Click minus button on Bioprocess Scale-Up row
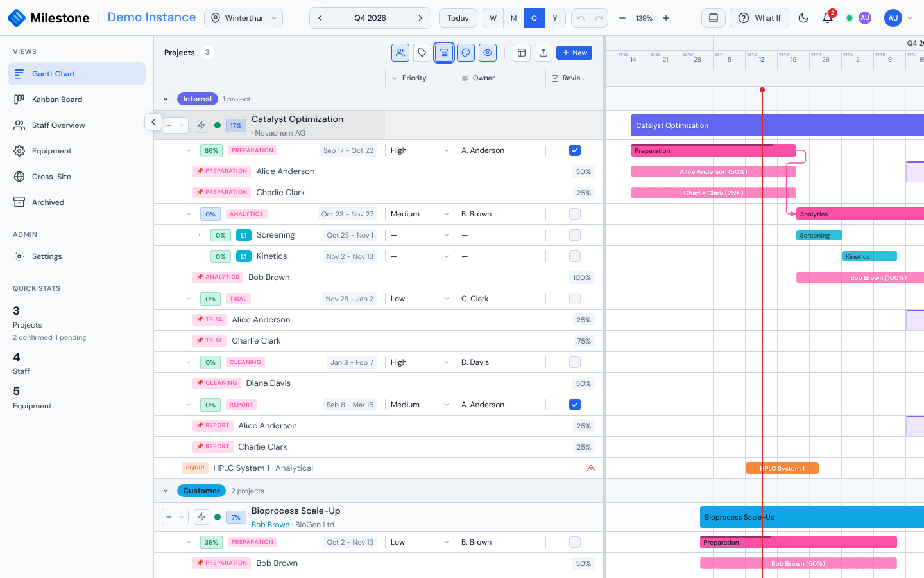924x578 pixels. point(168,517)
